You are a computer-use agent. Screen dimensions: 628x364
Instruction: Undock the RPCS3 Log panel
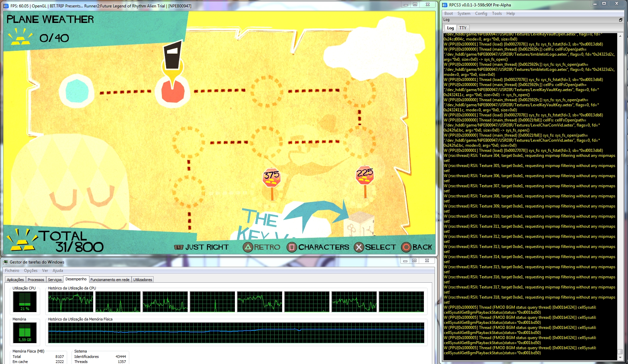620,20
